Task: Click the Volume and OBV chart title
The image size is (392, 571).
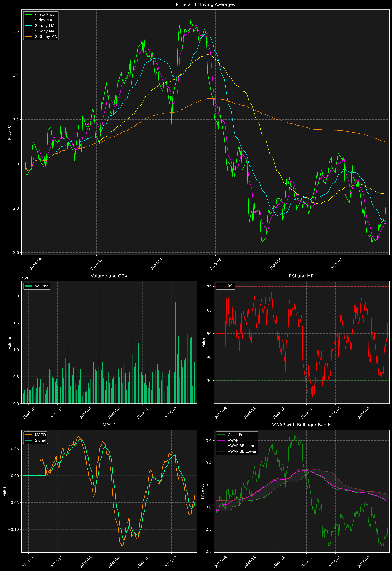Action: coord(109,276)
